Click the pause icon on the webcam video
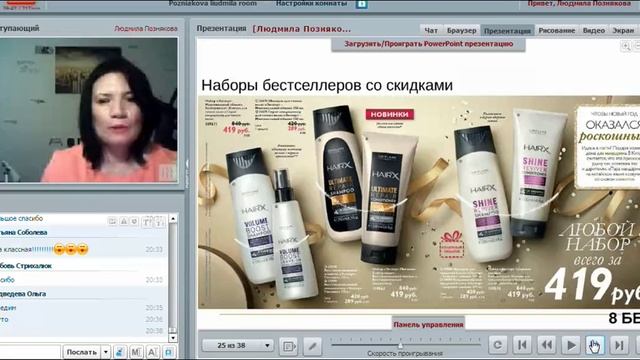640x360 pixels. tap(167, 172)
